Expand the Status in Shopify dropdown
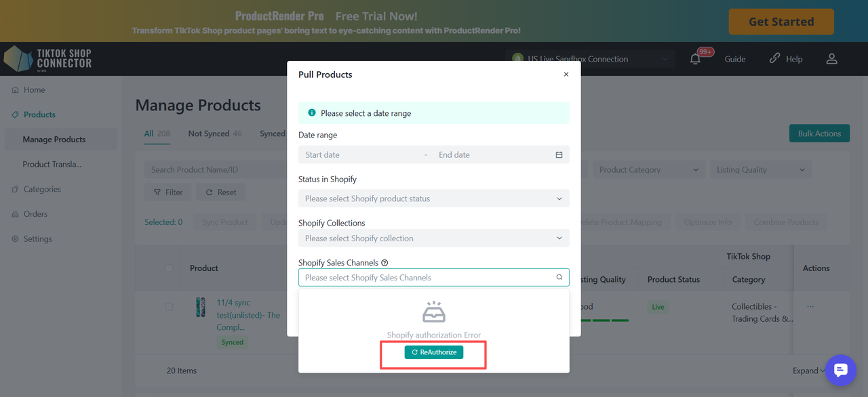868x397 pixels. [x=433, y=198]
